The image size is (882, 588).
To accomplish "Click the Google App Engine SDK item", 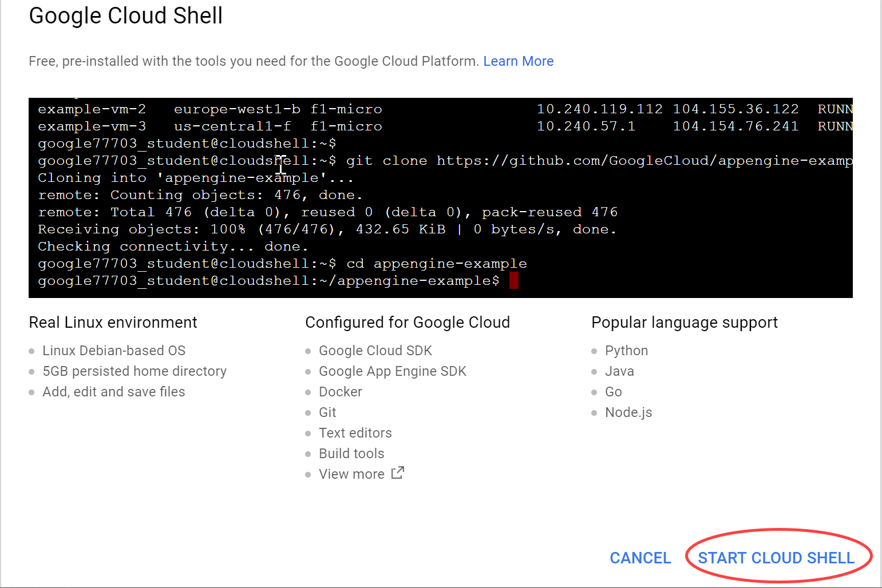I will [x=393, y=371].
